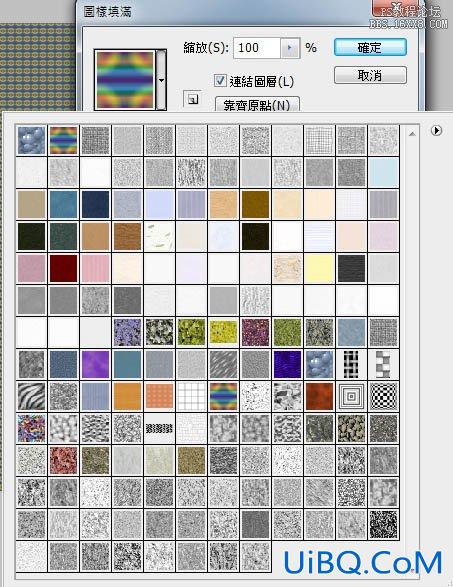Click the create new preset from pattern icon
453x587 pixels.
click(x=192, y=99)
